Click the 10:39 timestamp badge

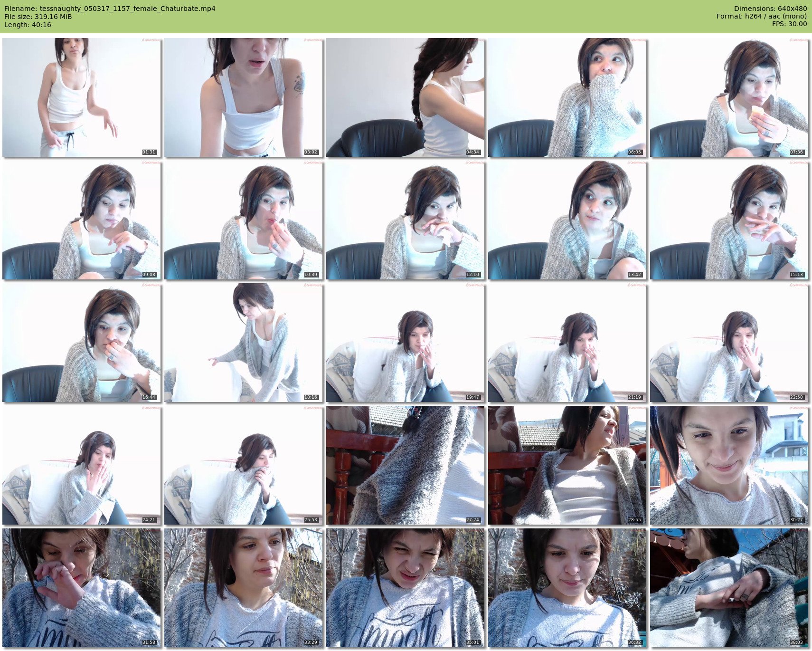point(311,275)
